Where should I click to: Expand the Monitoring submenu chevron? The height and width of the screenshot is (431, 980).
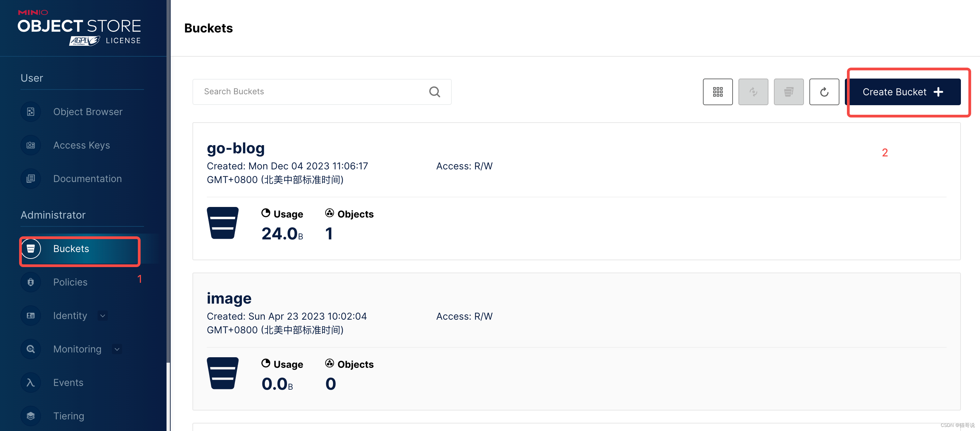pos(117,349)
